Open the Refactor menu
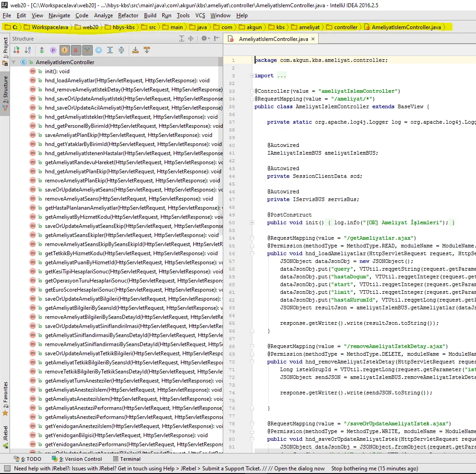 [x=128, y=15]
